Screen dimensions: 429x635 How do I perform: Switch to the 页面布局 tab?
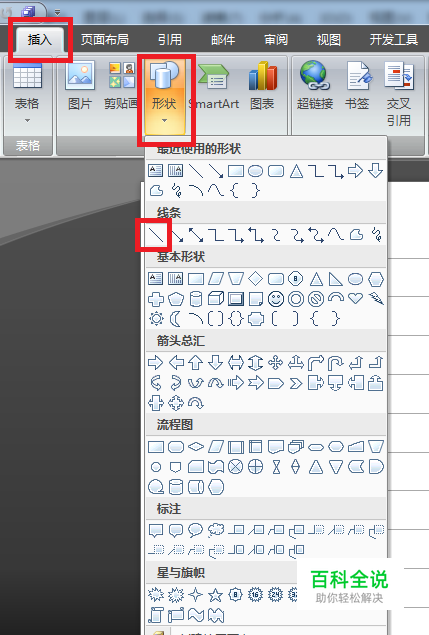[x=105, y=40]
